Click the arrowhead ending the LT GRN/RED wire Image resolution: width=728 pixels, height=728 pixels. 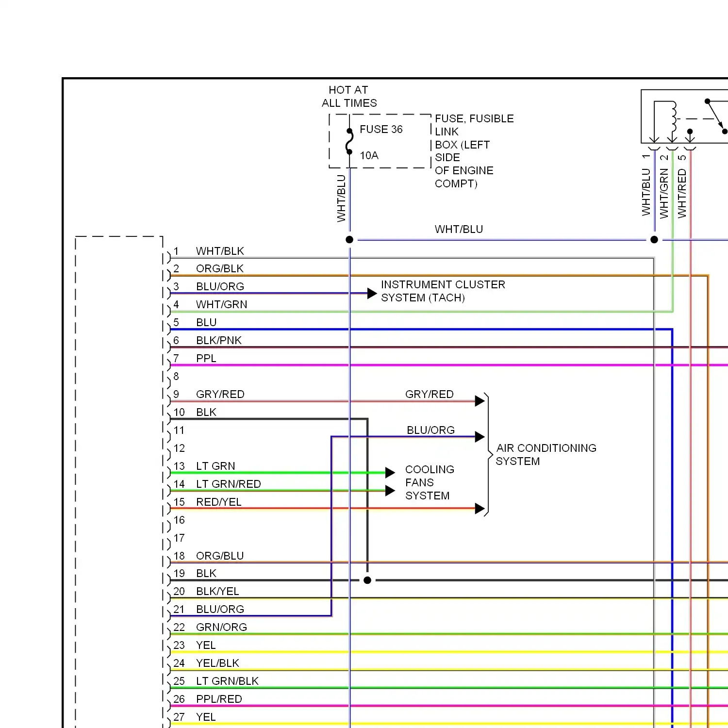390,491
